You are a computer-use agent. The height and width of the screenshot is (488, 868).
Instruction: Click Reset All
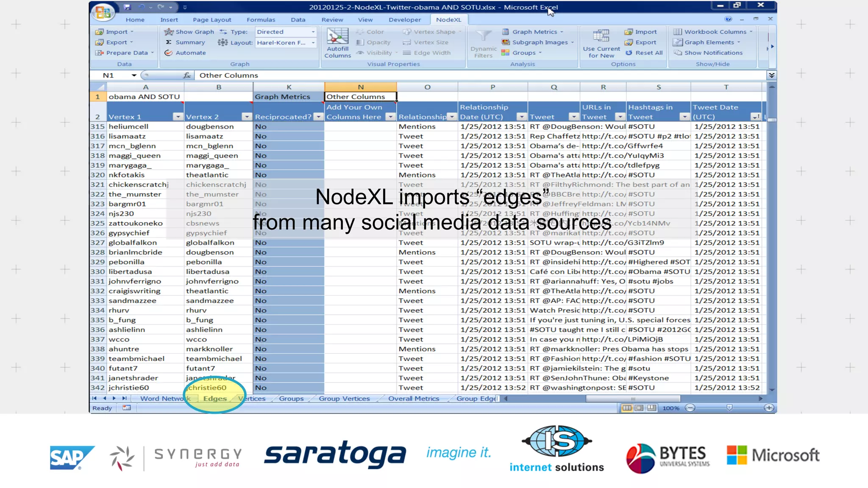(644, 53)
